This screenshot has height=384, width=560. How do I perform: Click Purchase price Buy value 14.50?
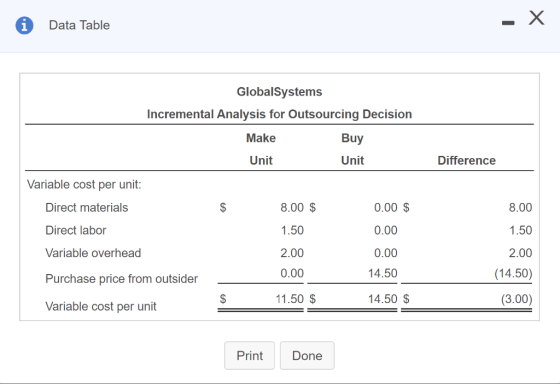(x=382, y=273)
